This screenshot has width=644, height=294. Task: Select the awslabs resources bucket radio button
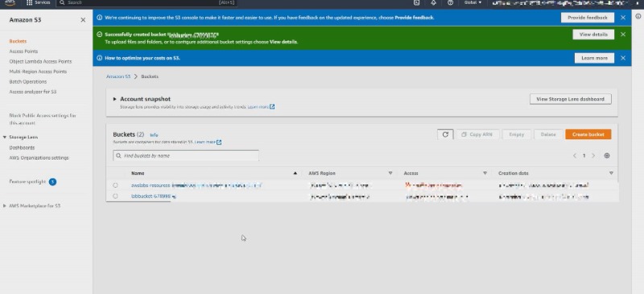pyautogui.click(x=115, y=185)
